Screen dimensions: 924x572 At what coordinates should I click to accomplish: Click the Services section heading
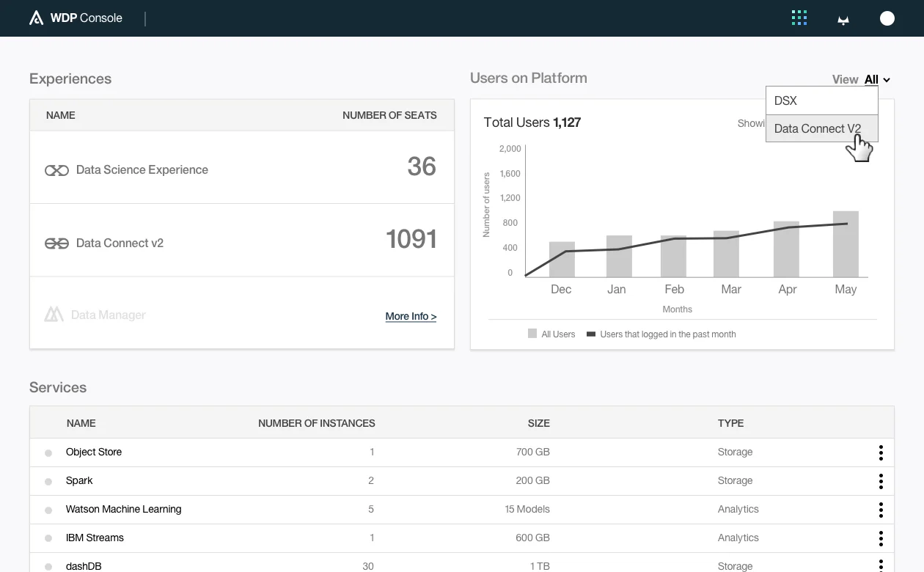pos(58,387)
